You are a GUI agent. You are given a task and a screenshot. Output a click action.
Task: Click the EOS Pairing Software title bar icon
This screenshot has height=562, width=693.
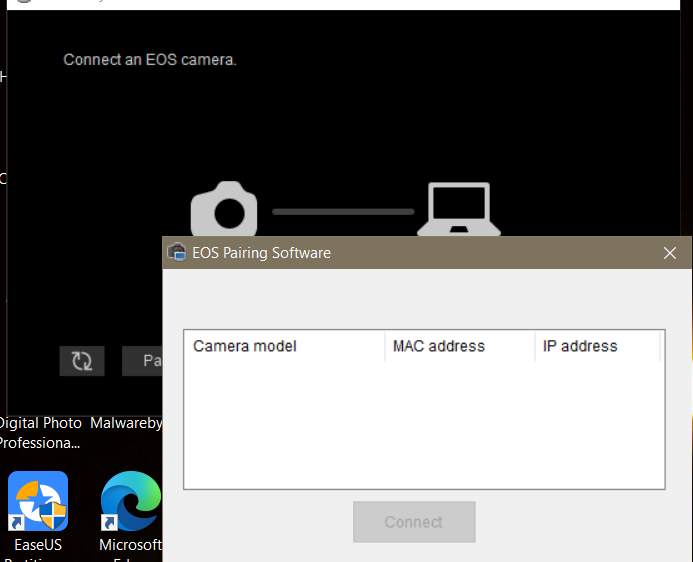pos(177,253)
